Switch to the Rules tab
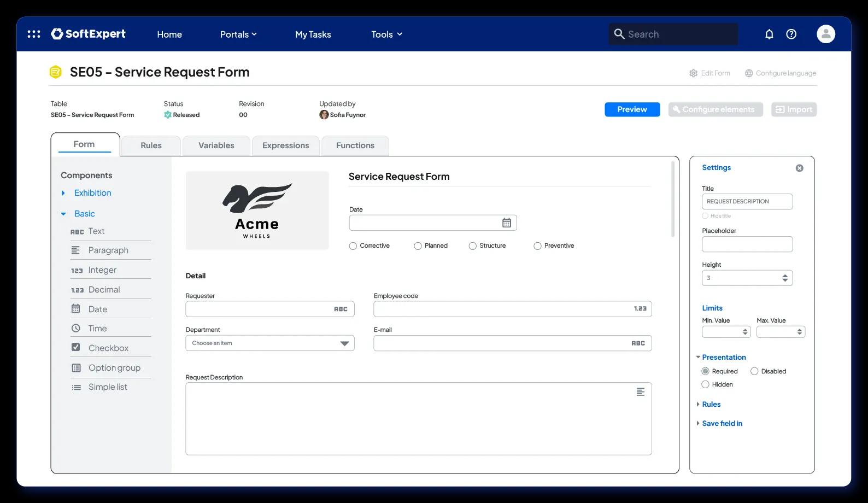This screenshot has height=503, width=868. [151, 145]
